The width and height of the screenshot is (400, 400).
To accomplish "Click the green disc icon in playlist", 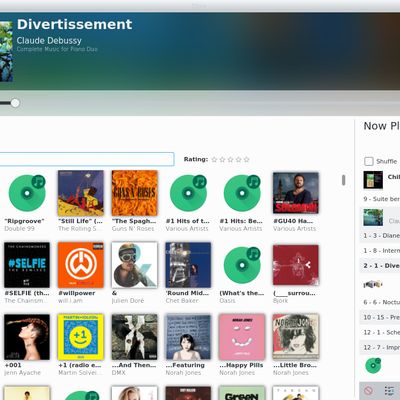I will [x=373, y=365].
